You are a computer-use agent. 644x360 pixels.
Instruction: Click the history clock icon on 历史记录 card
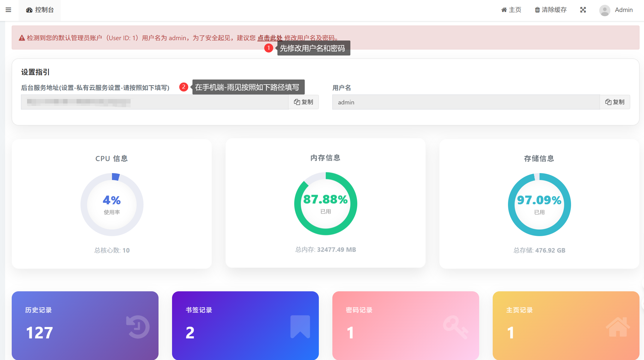[x=138, y=327]
